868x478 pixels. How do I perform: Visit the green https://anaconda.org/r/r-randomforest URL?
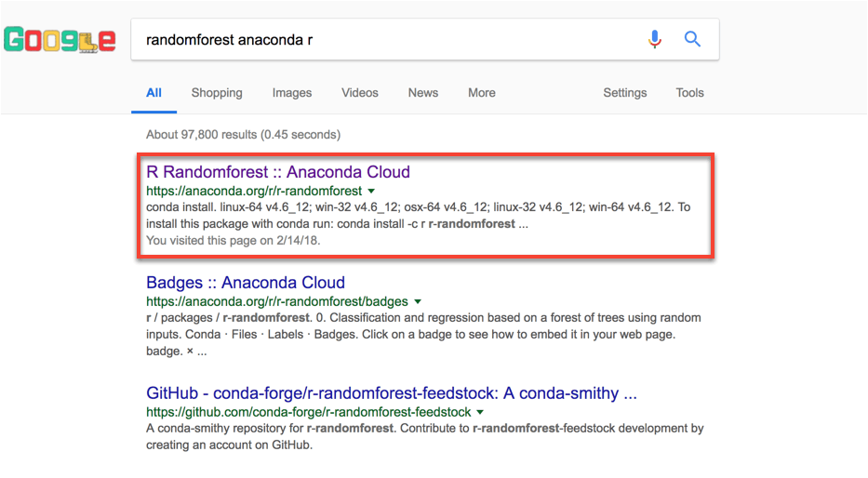254,191
